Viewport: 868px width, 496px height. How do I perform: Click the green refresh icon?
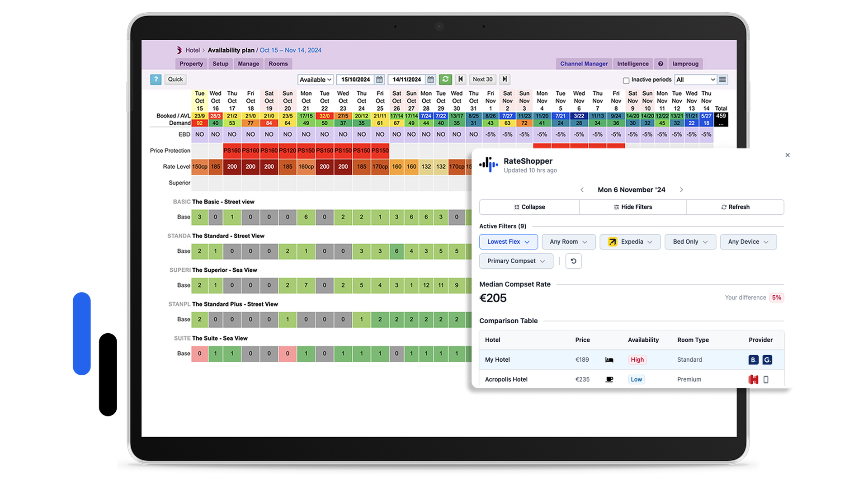tap(445, 80)
